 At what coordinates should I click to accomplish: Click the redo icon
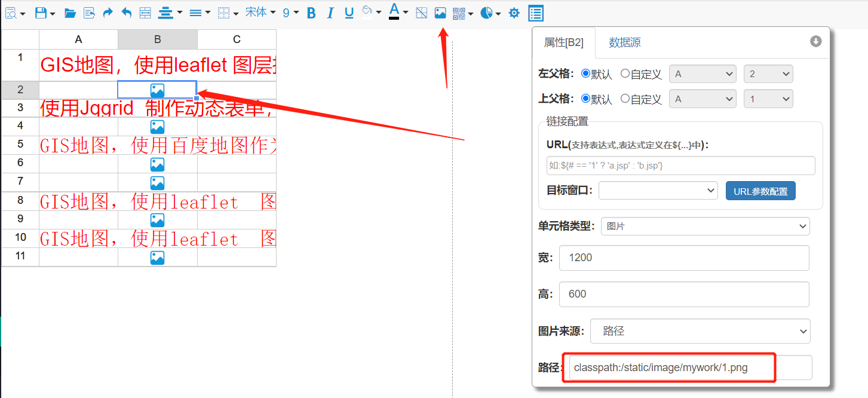(108, 13)
